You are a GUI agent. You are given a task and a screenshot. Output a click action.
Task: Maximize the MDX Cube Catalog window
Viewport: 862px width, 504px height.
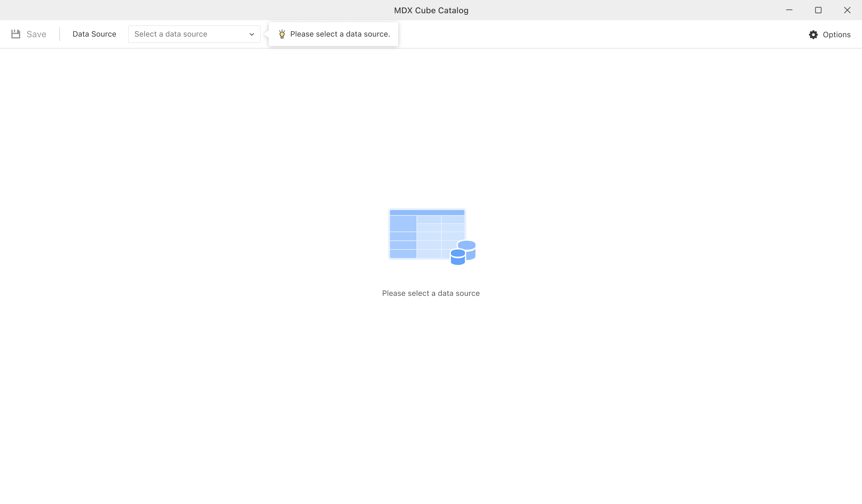818,10
